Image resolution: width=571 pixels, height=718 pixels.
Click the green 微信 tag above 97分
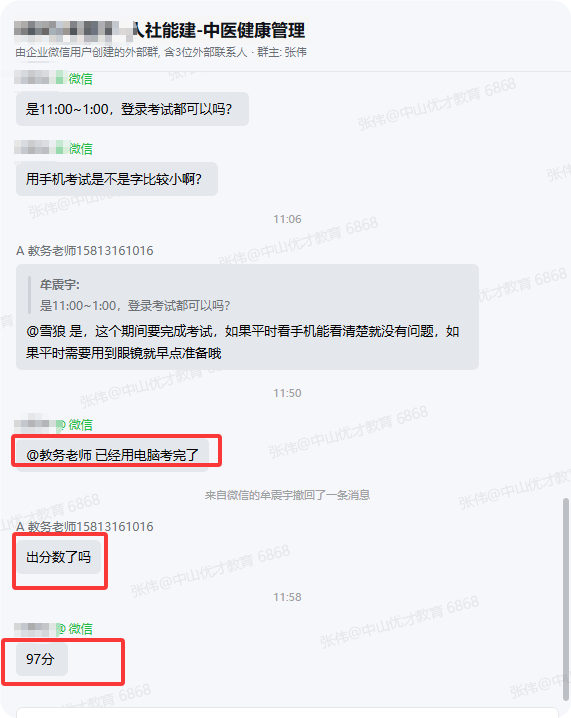pyautogui.click(x=81, y=629)
